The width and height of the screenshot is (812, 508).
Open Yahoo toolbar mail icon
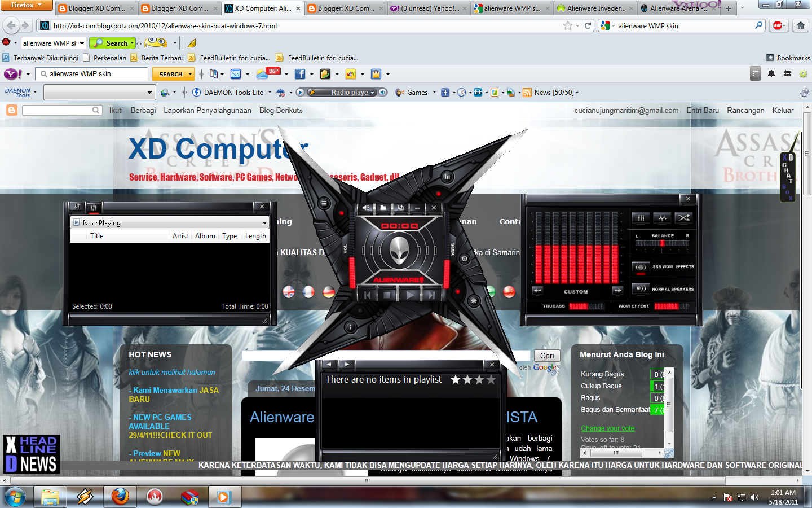coord(236,74)
